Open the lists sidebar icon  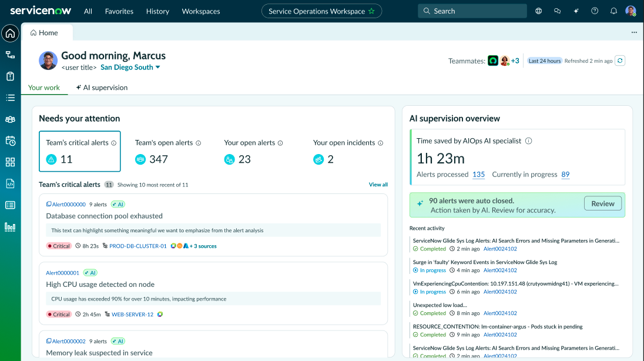click(x=10, y=98)
